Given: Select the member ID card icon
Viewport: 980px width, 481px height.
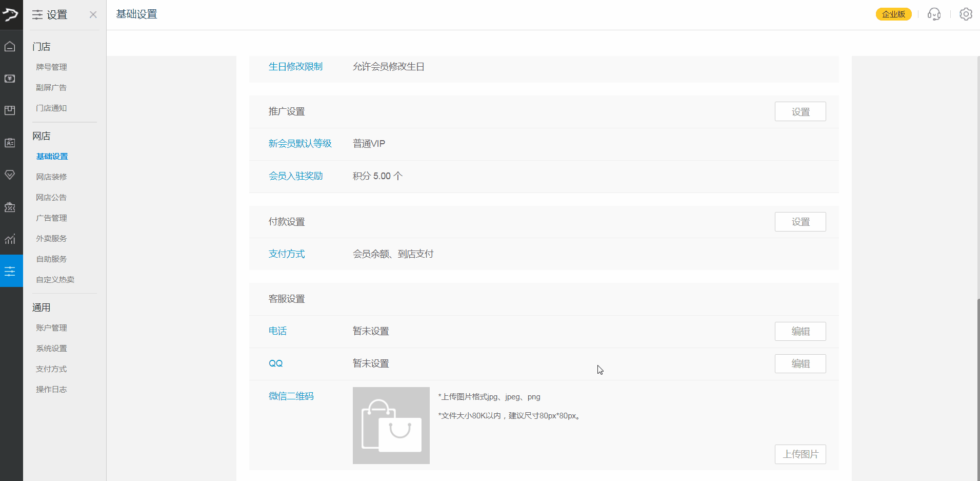Looking at the screenshot, I should tap(10, 143).
